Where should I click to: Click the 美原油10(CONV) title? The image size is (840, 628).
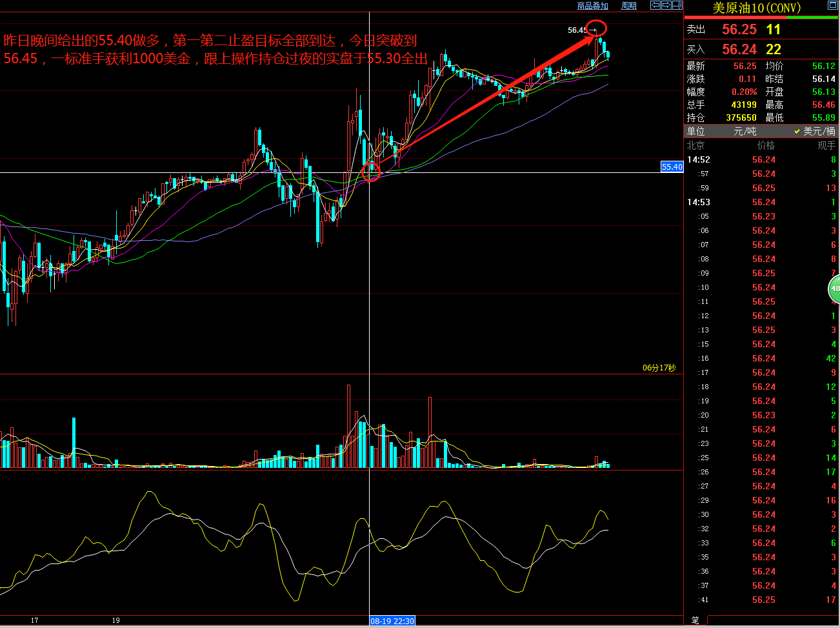756,8
